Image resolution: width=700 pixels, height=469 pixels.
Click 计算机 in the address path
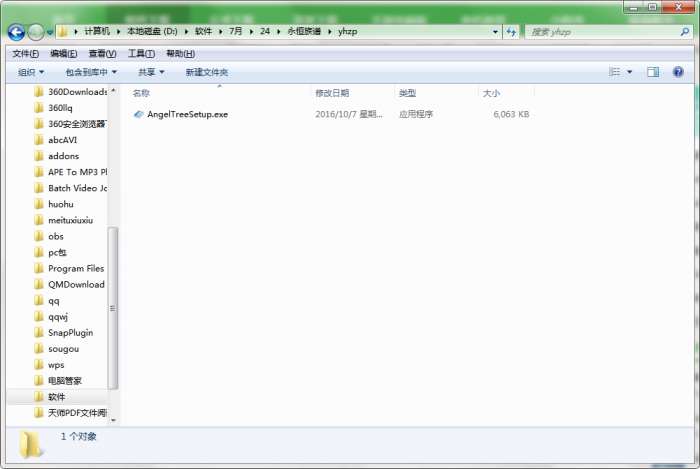pos(97,31)
